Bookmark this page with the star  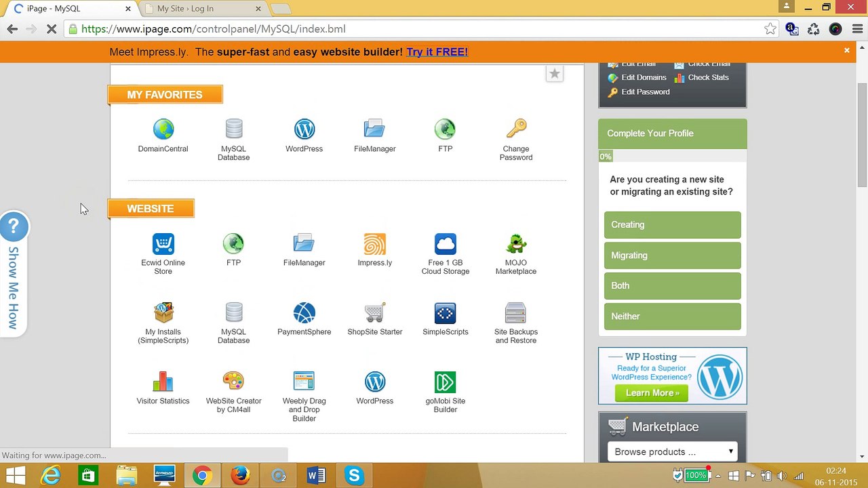pyautogui.click(x=770, y=29)
